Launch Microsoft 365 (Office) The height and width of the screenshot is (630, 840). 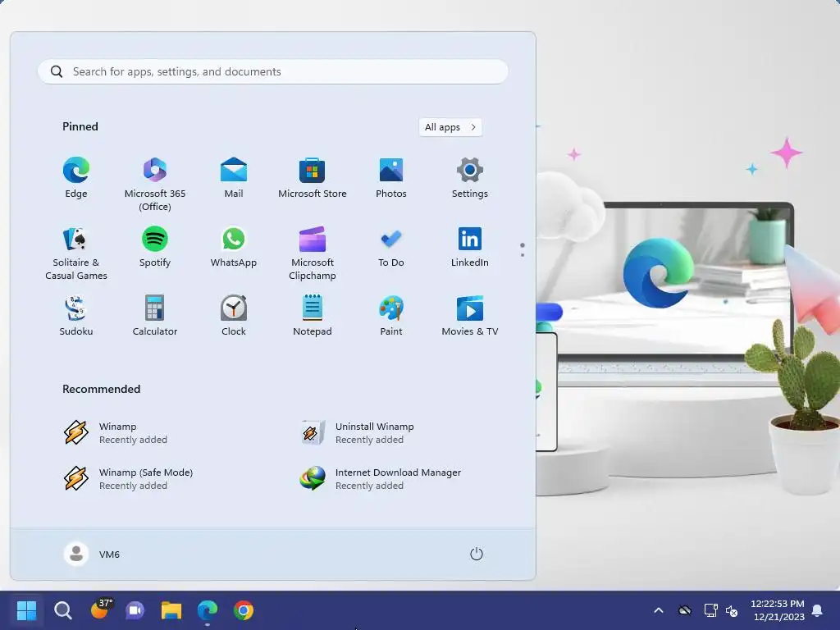tap(155, 184)
